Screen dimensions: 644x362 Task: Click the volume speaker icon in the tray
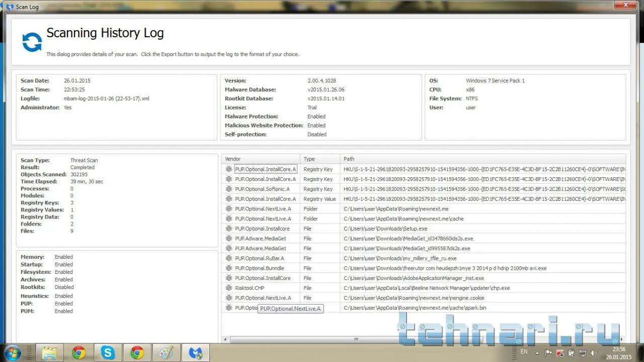[x=593, y=353]
